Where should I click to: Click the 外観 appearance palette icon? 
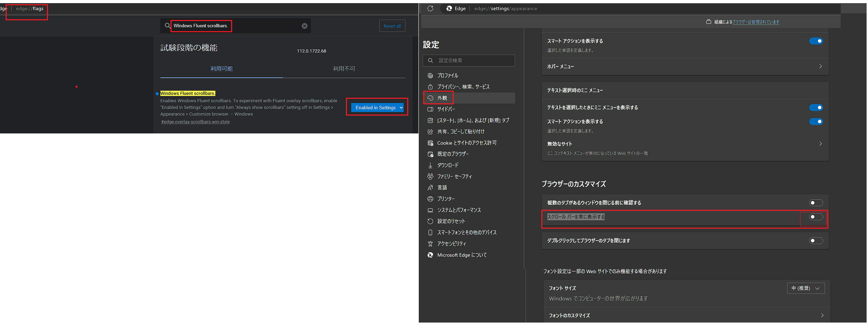(430, 98)
